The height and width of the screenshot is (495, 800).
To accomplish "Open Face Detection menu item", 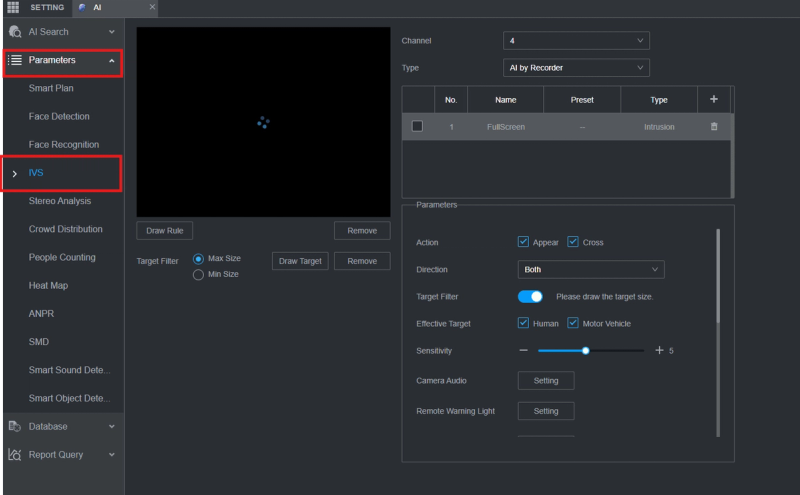I will pyautogui.click(x=59, y=117).
